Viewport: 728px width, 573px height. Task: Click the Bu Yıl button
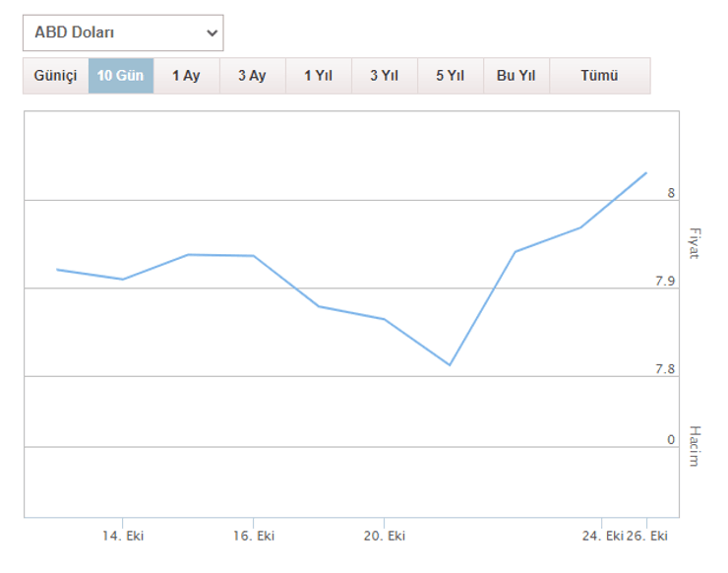(516, 76)
